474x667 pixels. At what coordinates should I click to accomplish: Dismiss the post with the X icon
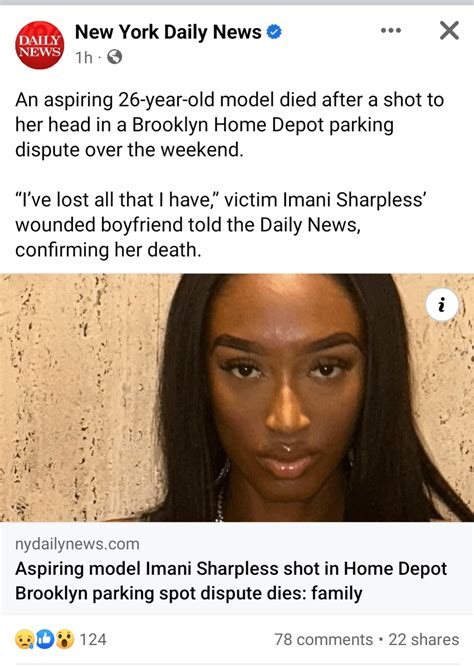tap(449, 31)
